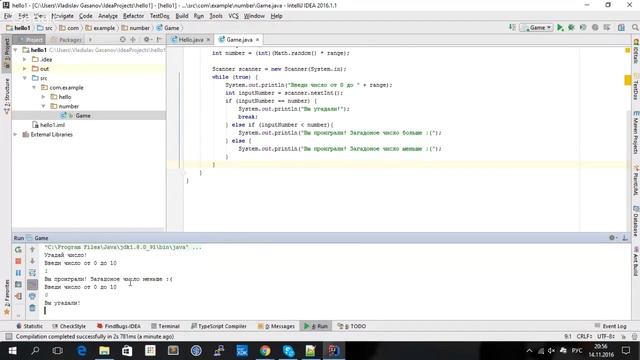
Task: Click the Make Project build icon
Action: click(x=512, y=27)
